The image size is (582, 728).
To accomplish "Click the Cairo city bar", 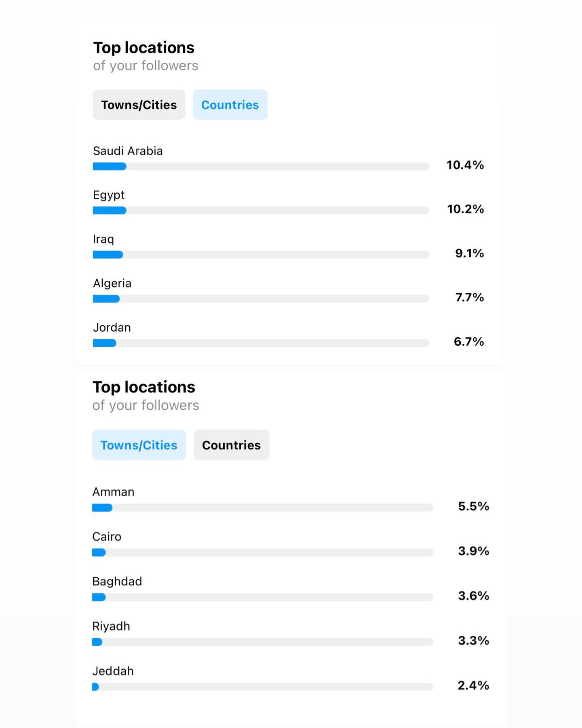I will click(263, 552).
